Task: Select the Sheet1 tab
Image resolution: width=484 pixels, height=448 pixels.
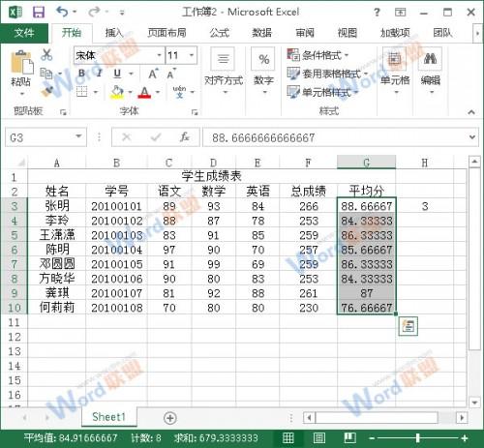Action: (108, 417)
